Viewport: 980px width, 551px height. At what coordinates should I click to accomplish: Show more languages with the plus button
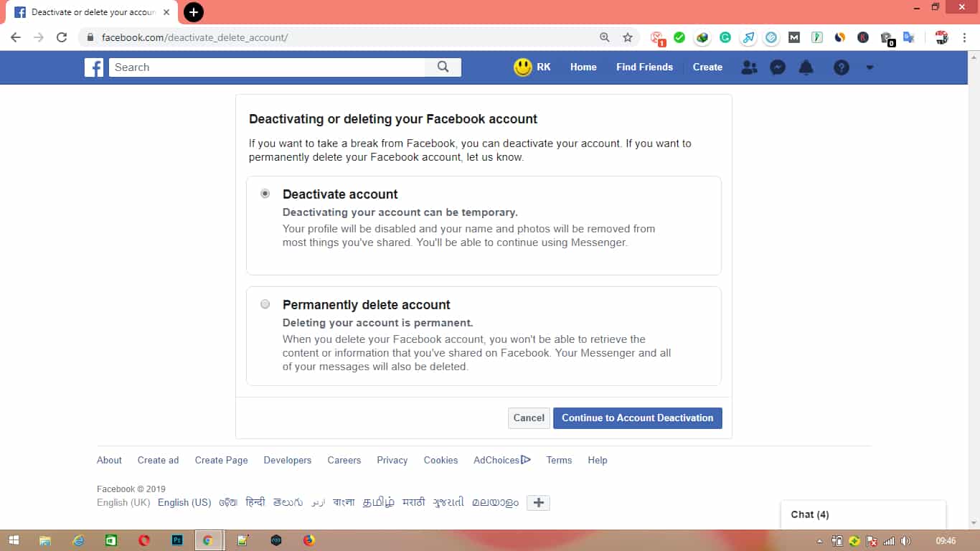(538, 503)
